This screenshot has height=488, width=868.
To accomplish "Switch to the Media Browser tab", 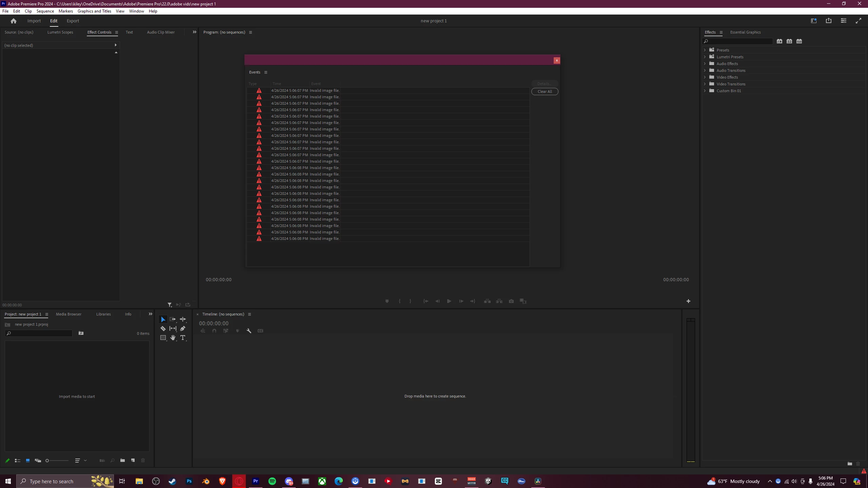I will coord(68,314).
